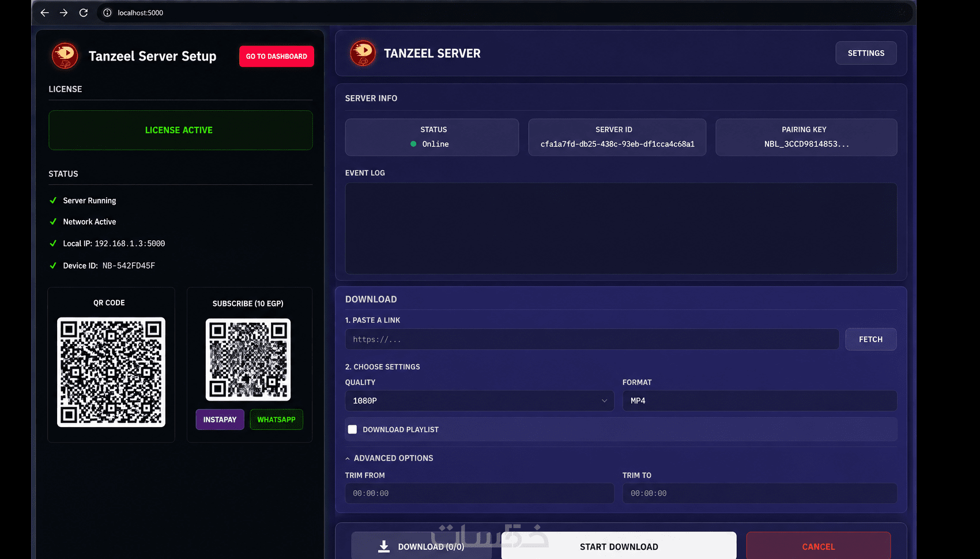Contact via the WhatsApp button
This screenshot has height=559, width=980.
(x=277, y=420)
